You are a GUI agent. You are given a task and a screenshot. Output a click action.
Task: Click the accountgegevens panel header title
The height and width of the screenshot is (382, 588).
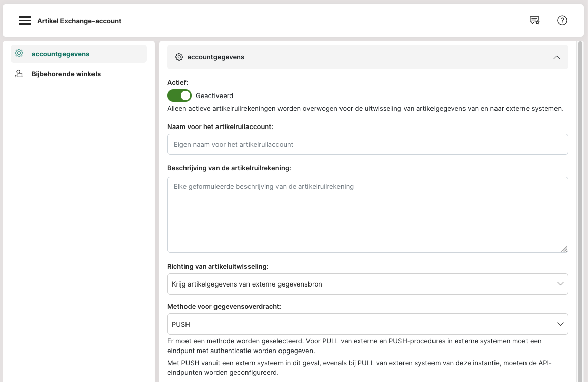coord(216,57)
